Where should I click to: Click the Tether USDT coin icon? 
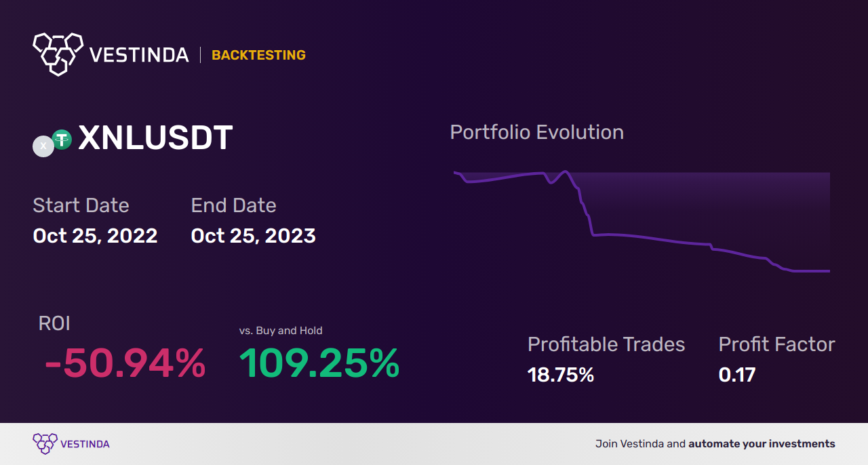pyautogui.click(x=62, y=140)
